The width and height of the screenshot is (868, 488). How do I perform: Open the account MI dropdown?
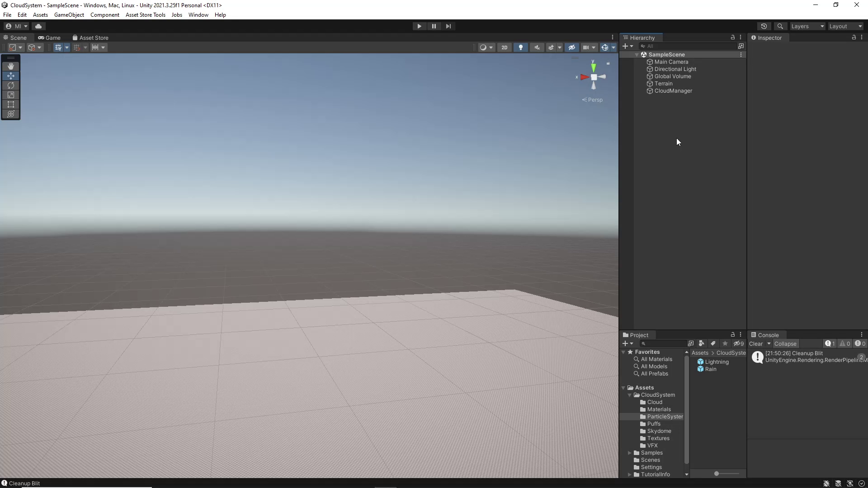16,26
